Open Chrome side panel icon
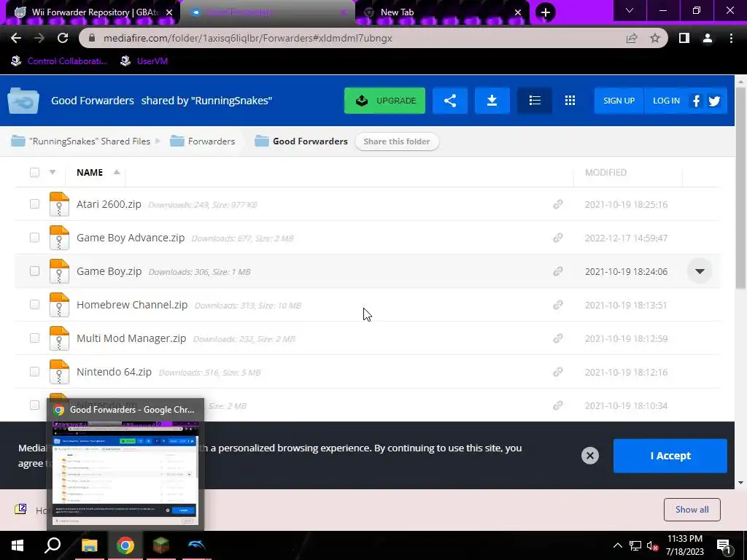747x560 pixels. coord(684,38)
